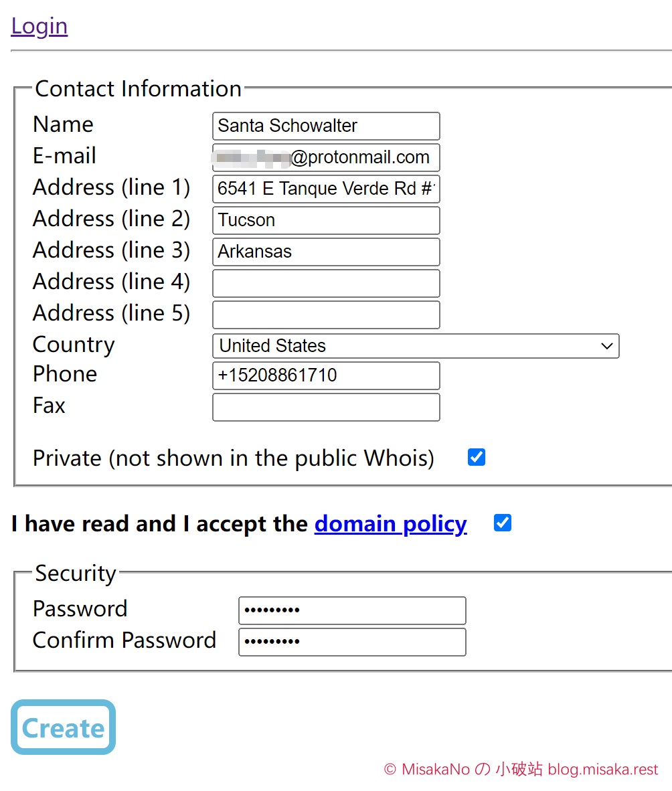
Task: Click the Contact Information legend
Action: point(139,89)
